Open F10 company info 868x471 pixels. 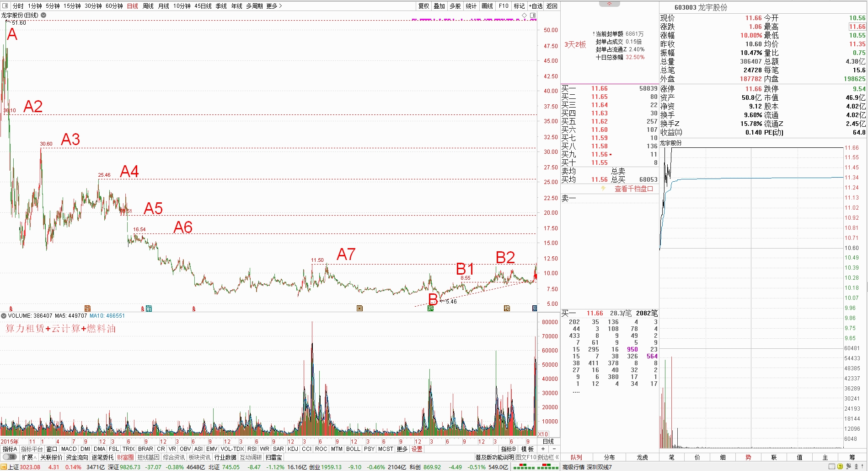(x=504, y=6)
